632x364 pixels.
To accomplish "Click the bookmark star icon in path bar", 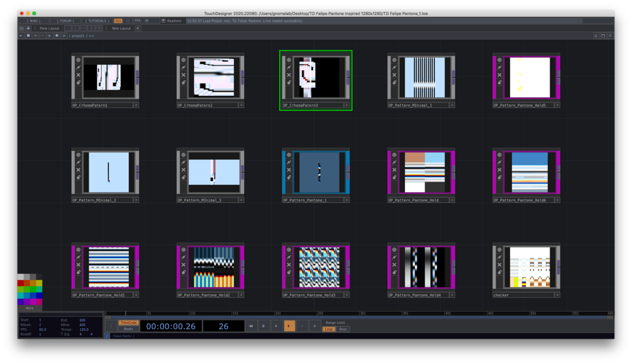I will 57,35.
